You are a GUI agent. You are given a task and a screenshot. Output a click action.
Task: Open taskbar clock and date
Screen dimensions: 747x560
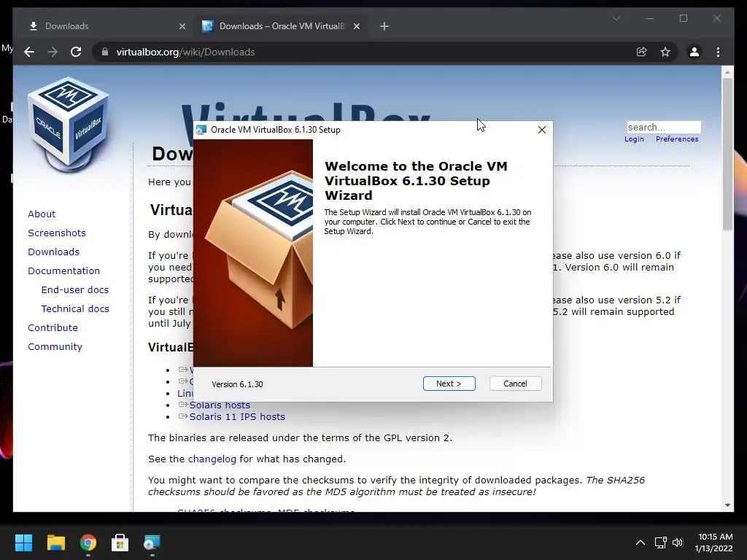(x=713, y=542)
